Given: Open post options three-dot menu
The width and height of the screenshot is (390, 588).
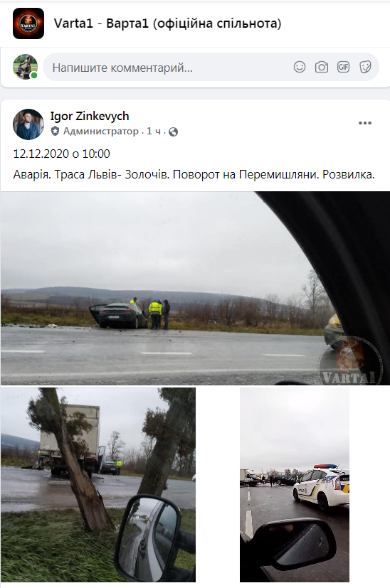Looking at the screenshot, I should coord(365,124).
